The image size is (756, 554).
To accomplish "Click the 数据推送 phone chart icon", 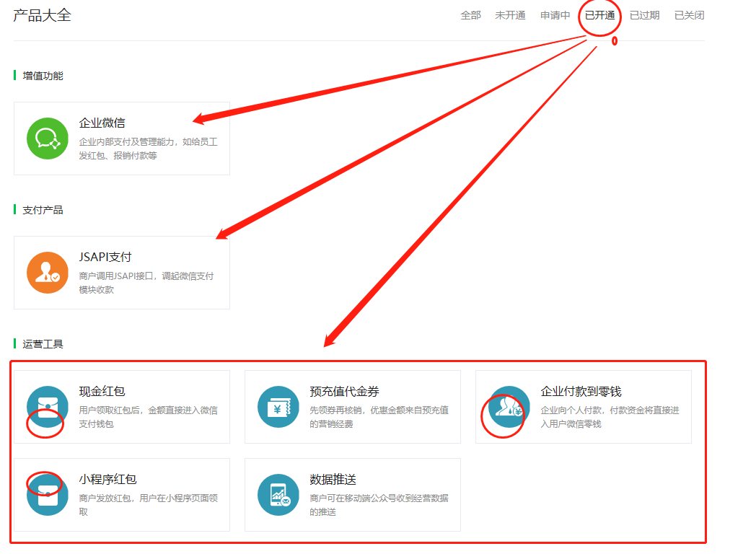I will (x=278, y=495).
